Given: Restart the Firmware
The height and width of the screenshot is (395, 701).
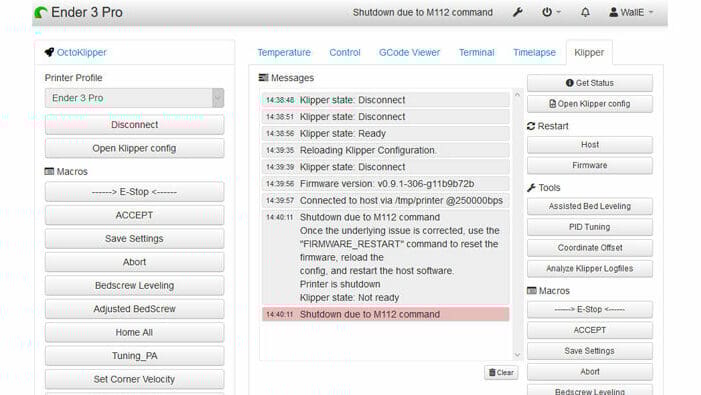Looking at the screenshot, I should click(590, 165).
